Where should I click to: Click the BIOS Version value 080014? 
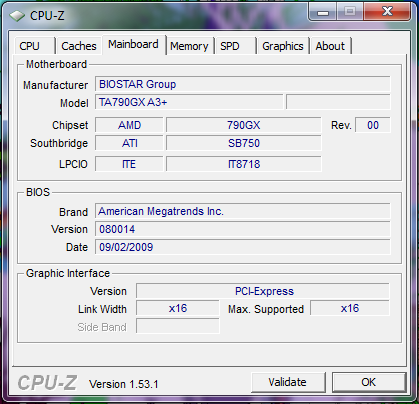click(243, 229)
